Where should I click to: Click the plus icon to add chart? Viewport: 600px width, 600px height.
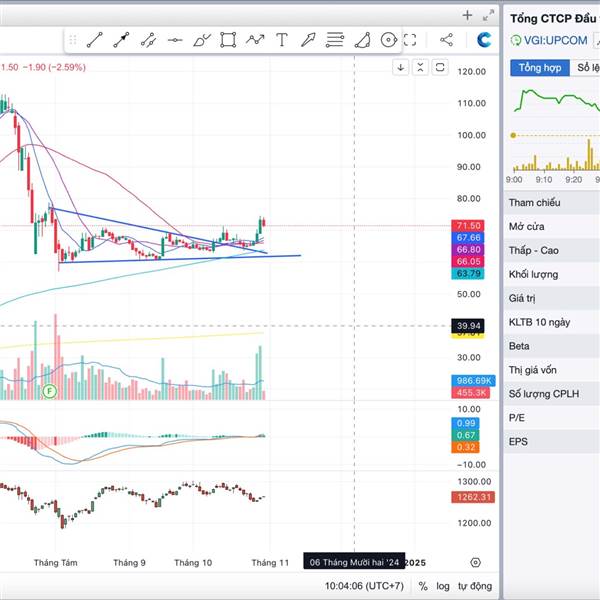[467, 15]
